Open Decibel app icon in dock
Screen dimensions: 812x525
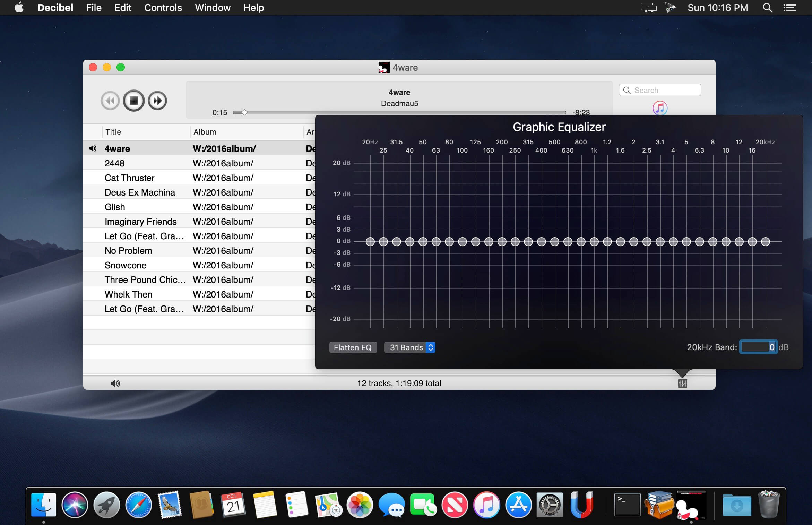[x=691, y=505]
